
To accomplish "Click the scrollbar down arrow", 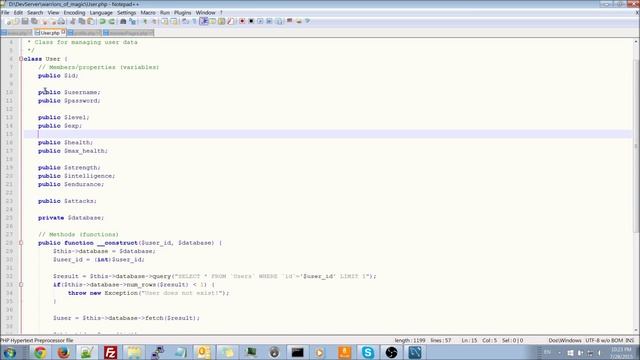I will pos(636,330).
